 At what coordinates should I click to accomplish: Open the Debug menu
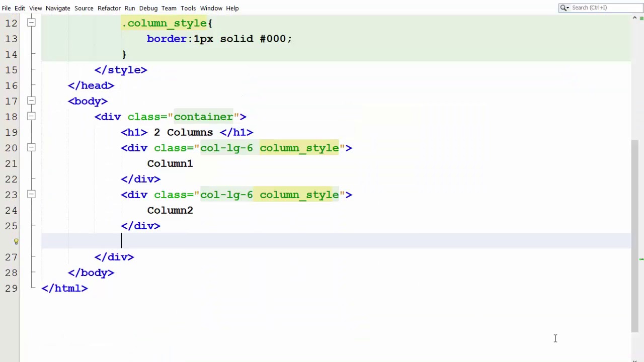[148, 8]
